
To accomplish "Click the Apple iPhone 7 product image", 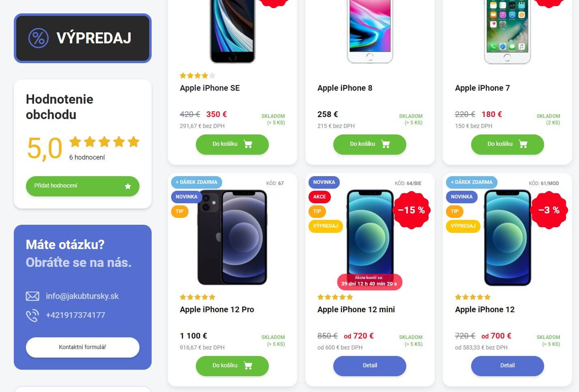I will pos(507,32).
